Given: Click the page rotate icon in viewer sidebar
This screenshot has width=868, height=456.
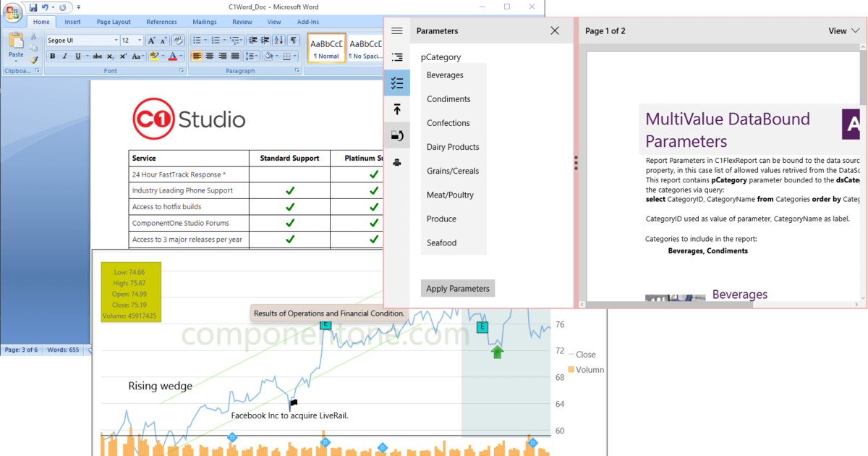Looking at the screenshot, I should click(x=396, y=135).
